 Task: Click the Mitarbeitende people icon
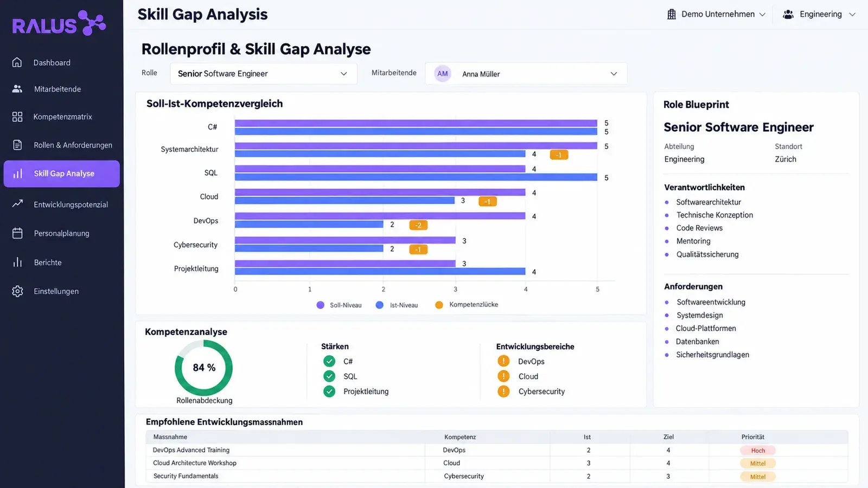point(17,89)
